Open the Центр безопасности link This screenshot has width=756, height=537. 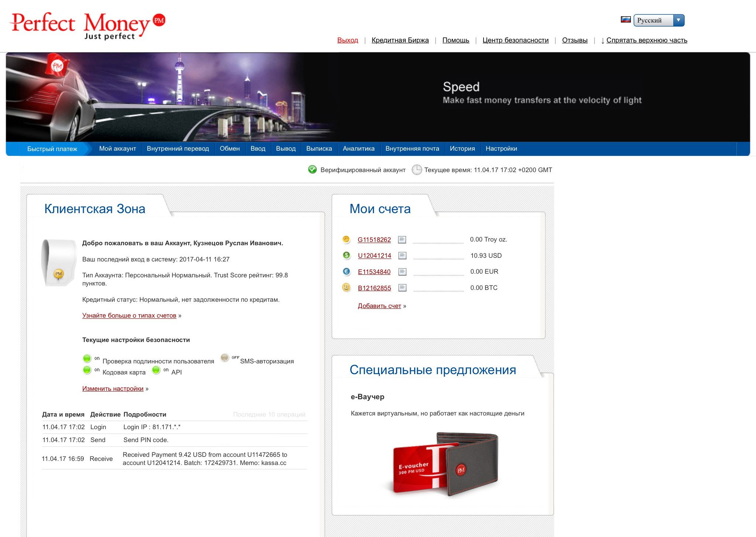point(516,40)
